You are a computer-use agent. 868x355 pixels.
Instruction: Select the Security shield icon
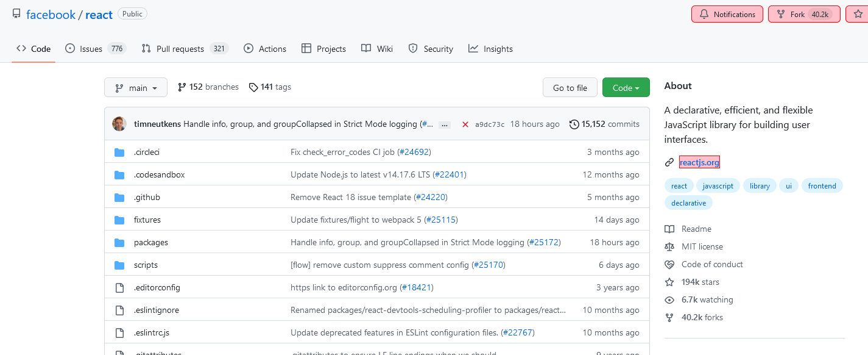click(412, 48)
